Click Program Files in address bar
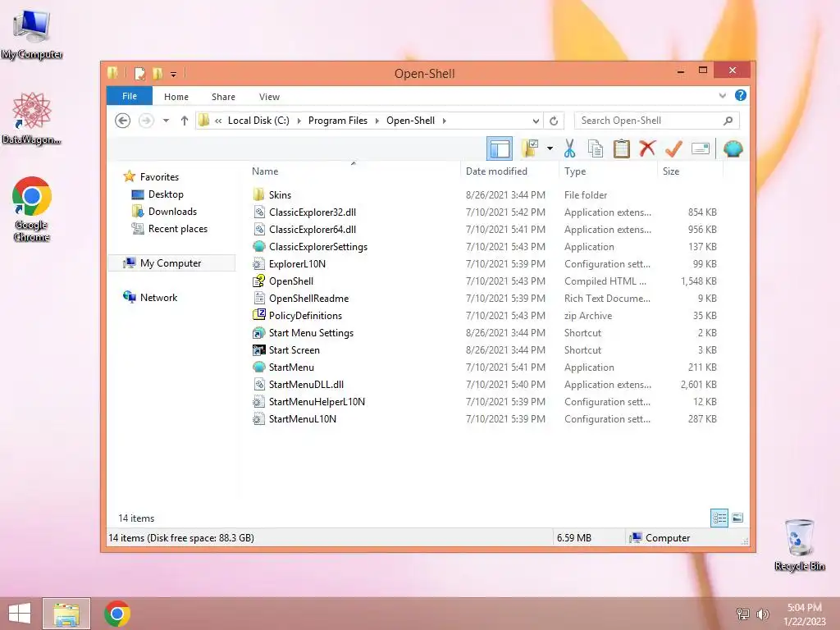840x630 pixels. tap(337, 121)
